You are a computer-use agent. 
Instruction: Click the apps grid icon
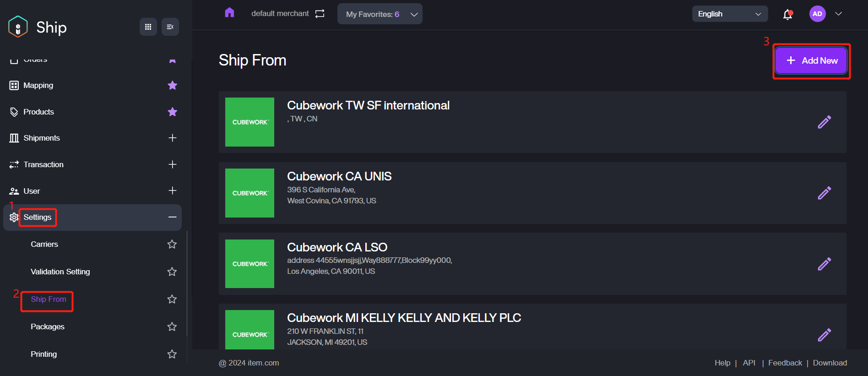click(148, 27)
